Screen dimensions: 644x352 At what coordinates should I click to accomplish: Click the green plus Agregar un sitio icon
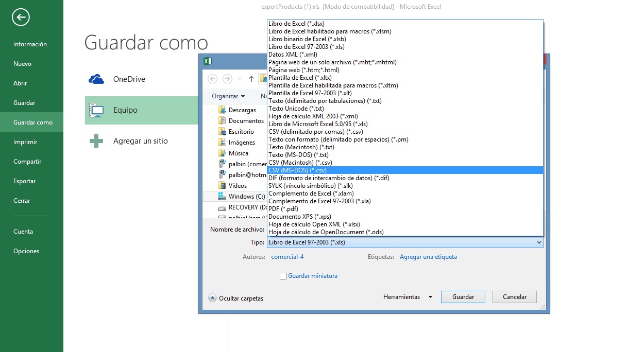(x=96, y=141)
